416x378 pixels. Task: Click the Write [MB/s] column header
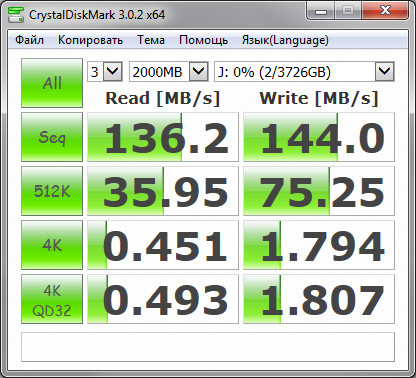coord(319,98)
